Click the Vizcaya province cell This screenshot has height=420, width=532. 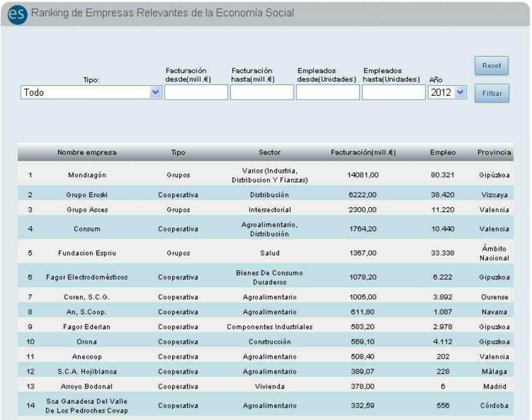[x=494, y=195]
